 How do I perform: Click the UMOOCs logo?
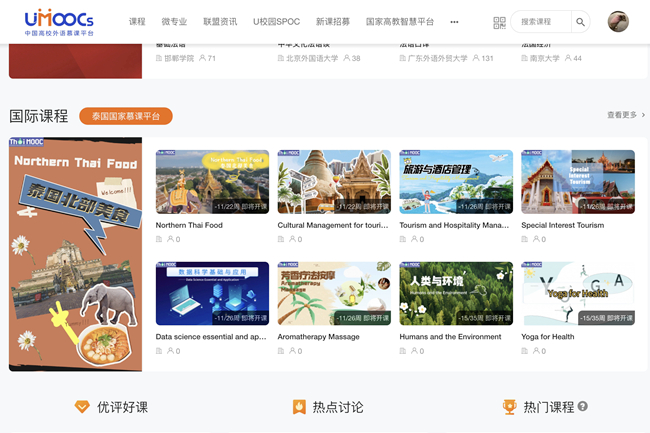coord(59,21)
